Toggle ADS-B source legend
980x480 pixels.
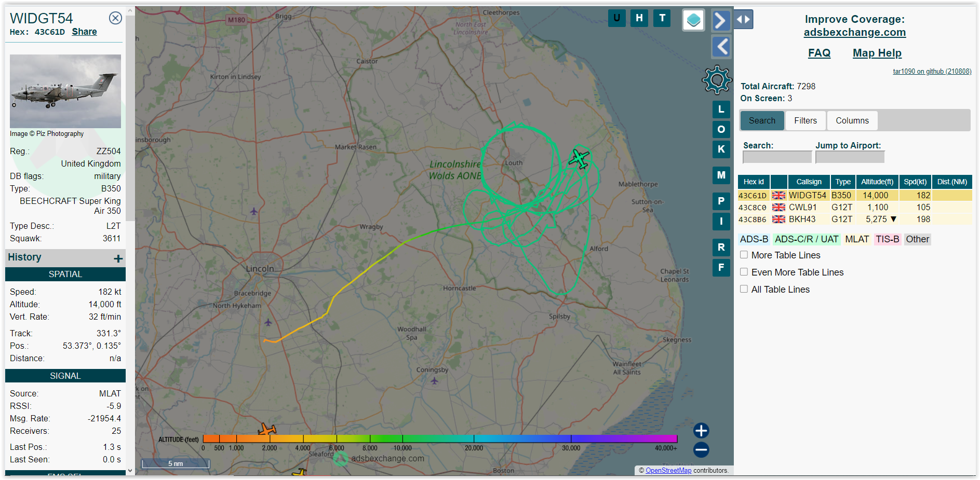click(x=754, y=239)
